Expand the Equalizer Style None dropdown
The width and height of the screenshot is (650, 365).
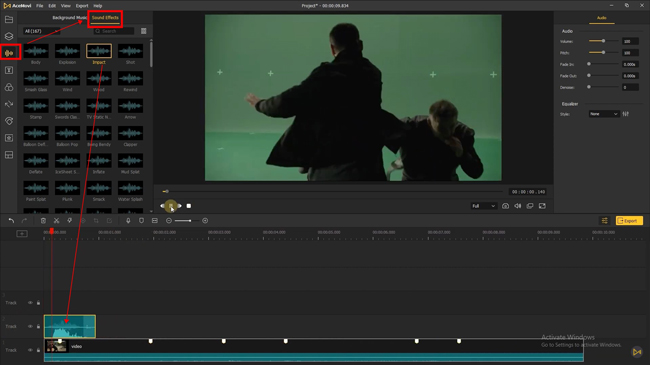(604, 114)
